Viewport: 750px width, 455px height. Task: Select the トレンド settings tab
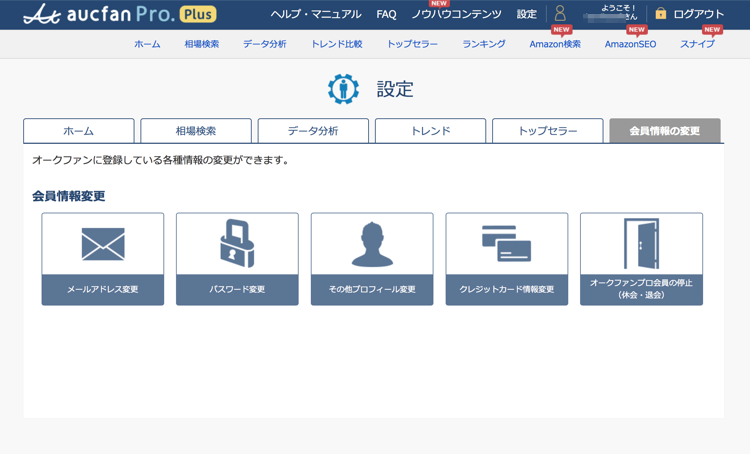430,131
